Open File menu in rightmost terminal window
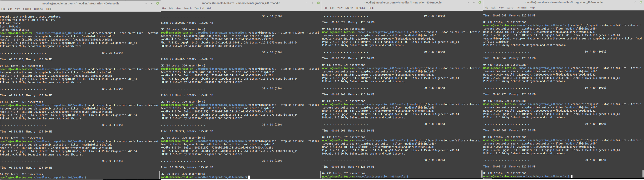 tap(487, 8)
